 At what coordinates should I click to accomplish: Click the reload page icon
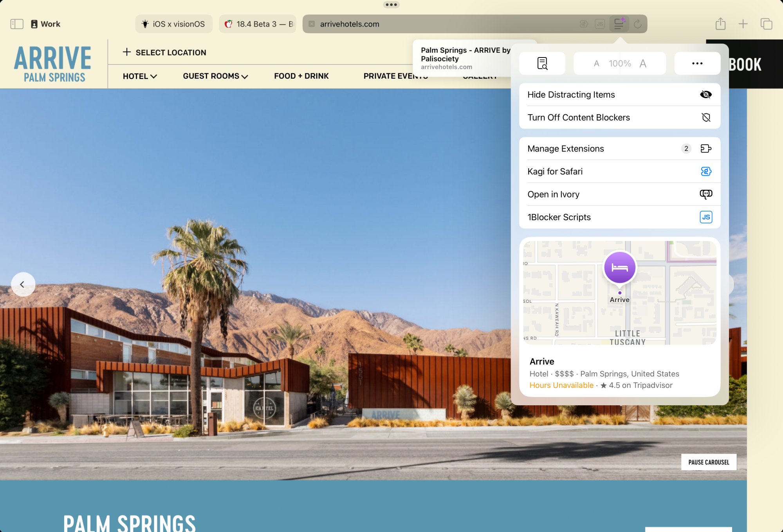coord(637,24)
